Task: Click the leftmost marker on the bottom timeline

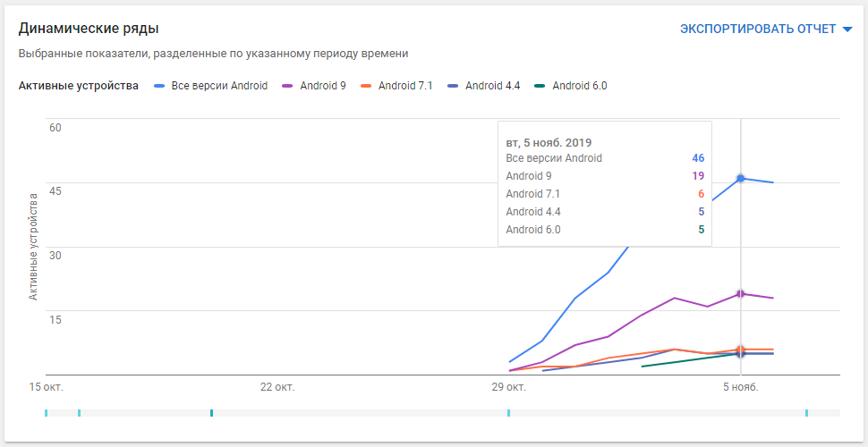Action: pos(47,413)
